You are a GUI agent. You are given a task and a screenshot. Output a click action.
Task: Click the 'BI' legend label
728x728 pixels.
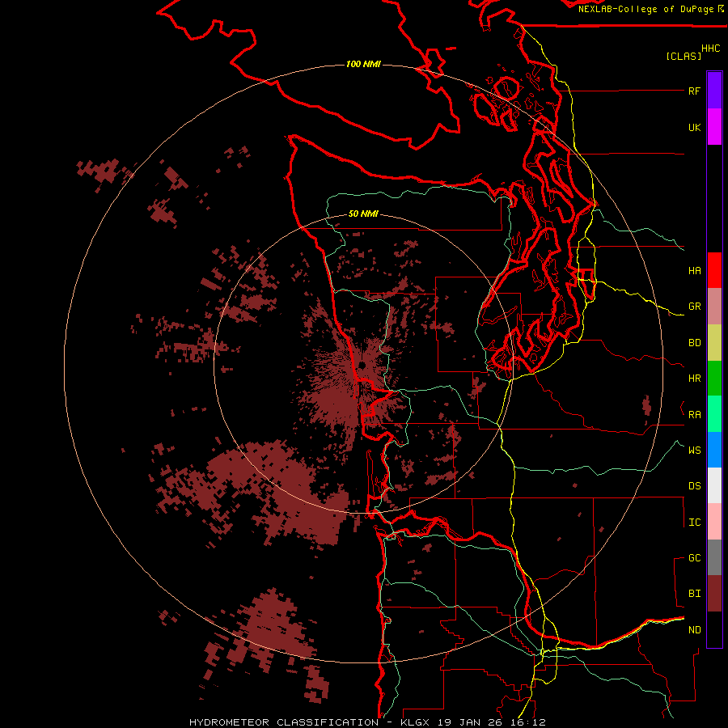point(694,594)
